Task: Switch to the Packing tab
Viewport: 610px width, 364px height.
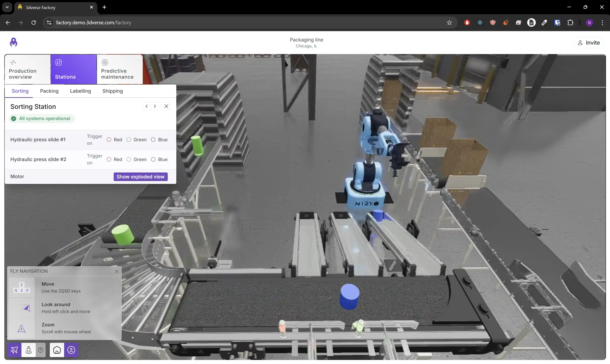Action: click(x=49, y=91)
